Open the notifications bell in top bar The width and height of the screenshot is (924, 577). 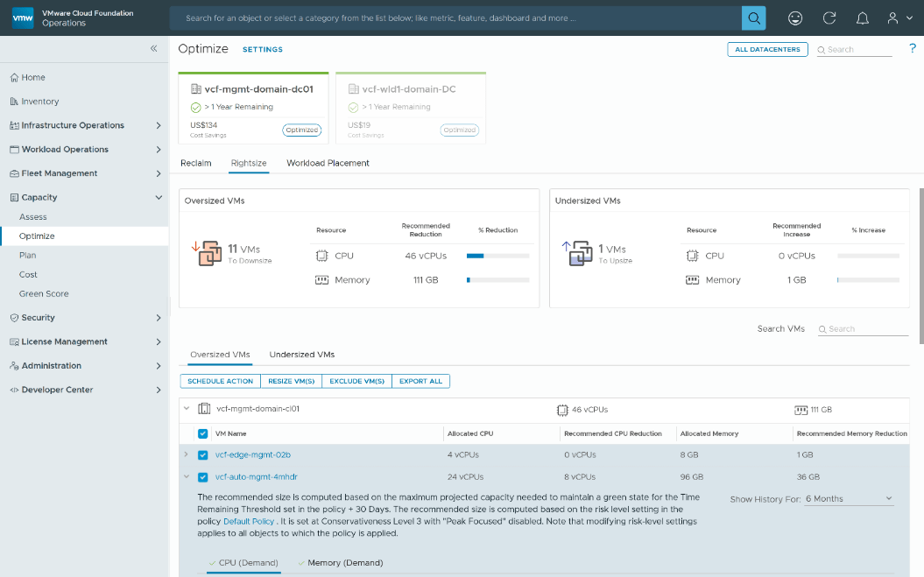tap(862, 18)
